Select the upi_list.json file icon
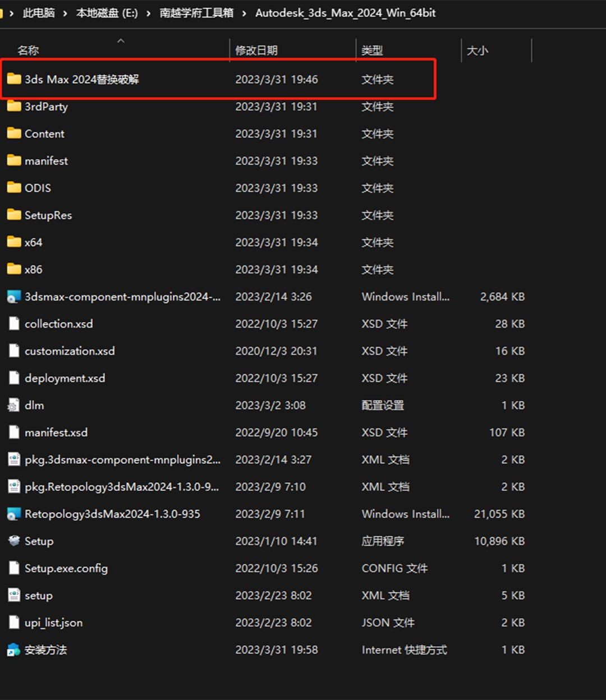This screenshot has height=700, width=606. pos(14,623)
